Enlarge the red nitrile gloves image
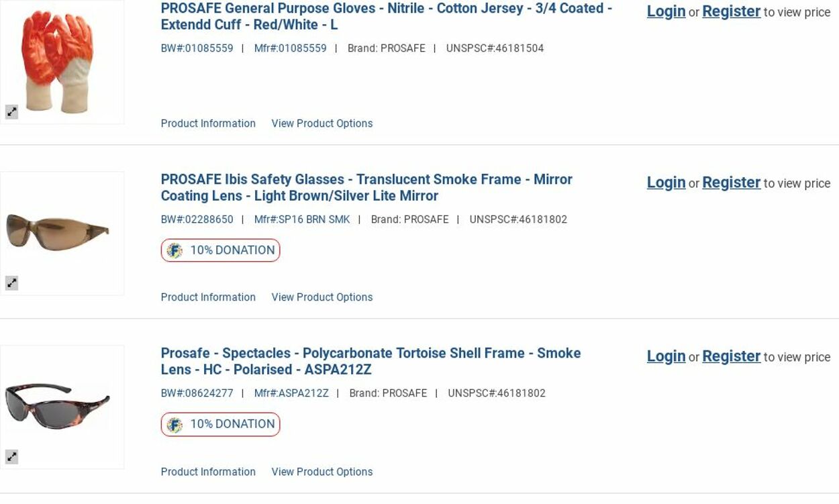 pyautogui.click(x=12, y=112)
